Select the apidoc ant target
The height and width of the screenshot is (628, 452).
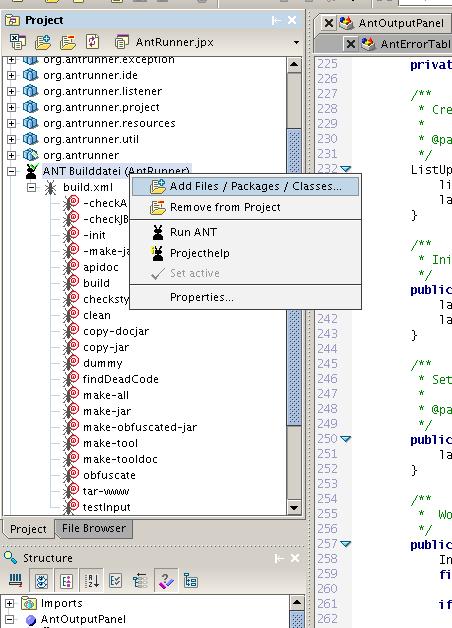click(x=100, y=267)
